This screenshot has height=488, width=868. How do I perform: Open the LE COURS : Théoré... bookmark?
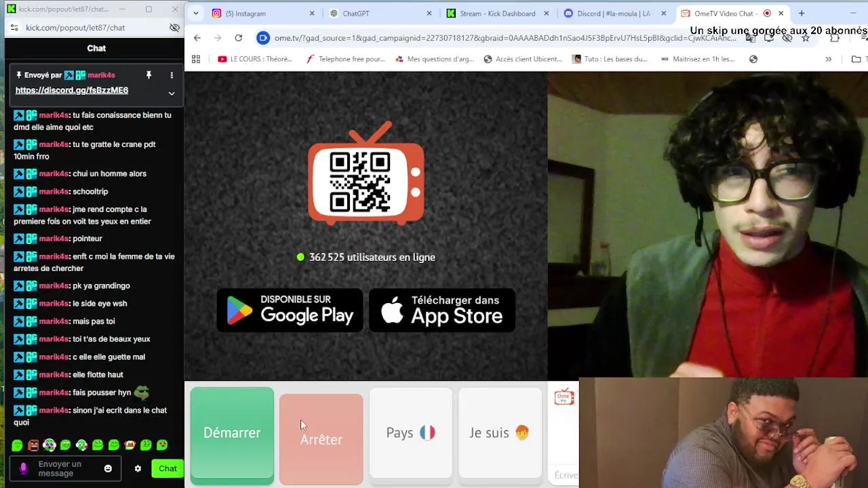point(255,59)
